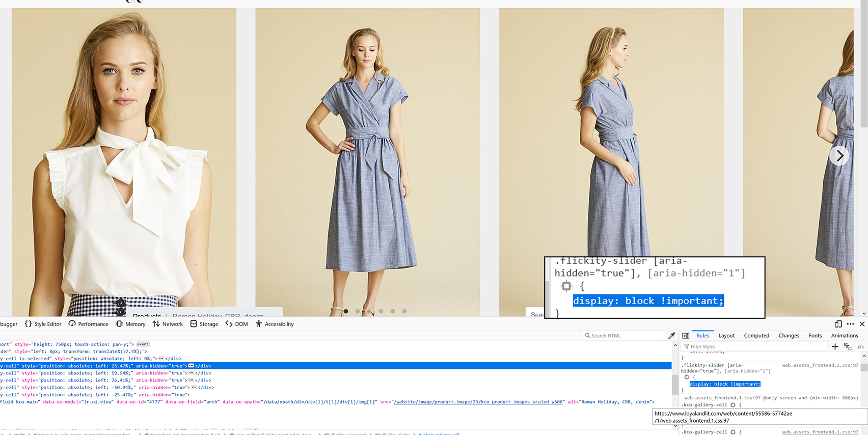The image size is (868, 435).
Task: Click the front-facing denim dress image
Action: (367, 162)
